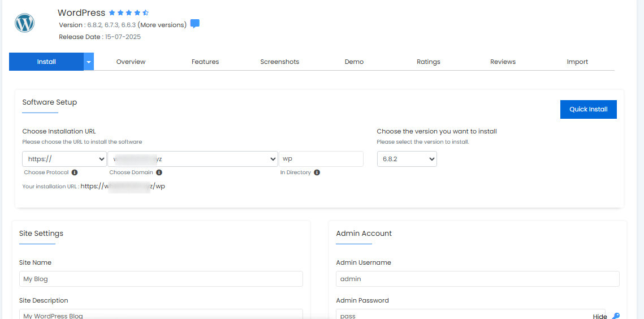The height and width of the screenshot is (319, 644).
Task: Click 'Choose the version you want to install' label
Action: 437,132
